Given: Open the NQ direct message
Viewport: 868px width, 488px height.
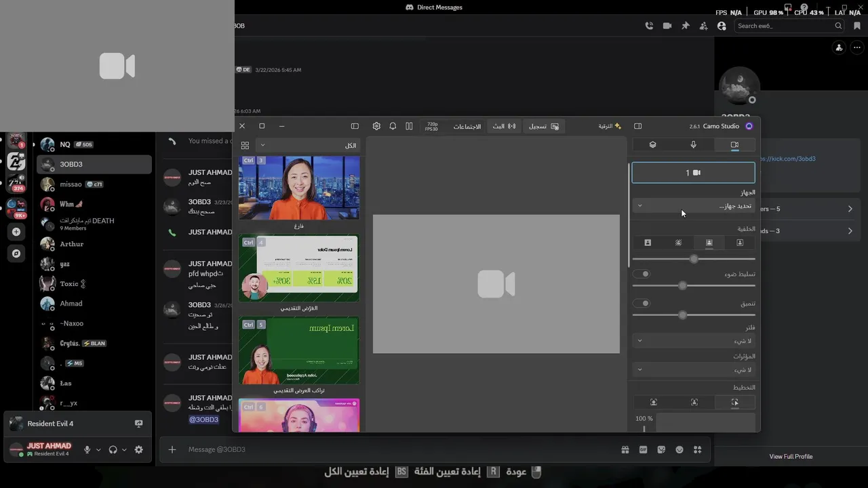Looking at the screenshot, I should (x=94, y=144).
